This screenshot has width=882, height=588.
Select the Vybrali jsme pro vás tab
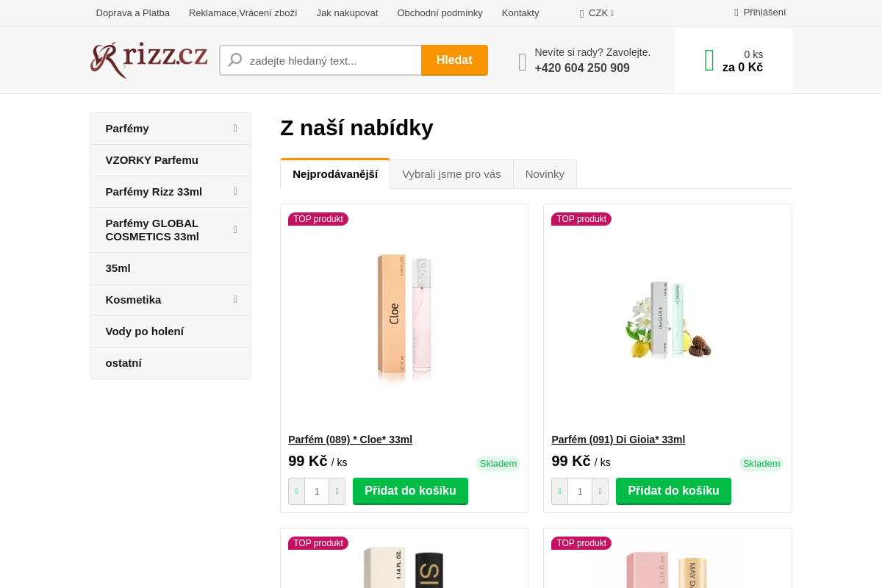(x=451, y=174)
